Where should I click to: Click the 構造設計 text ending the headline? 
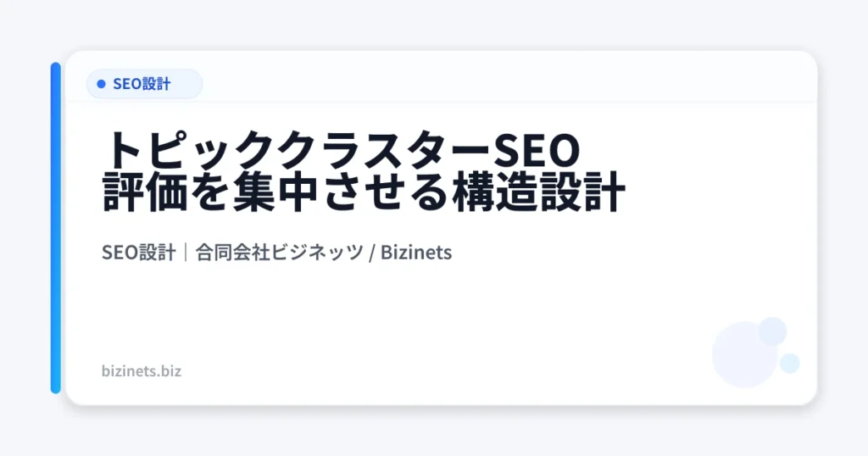pyautogui.click(x=549, y=193)
